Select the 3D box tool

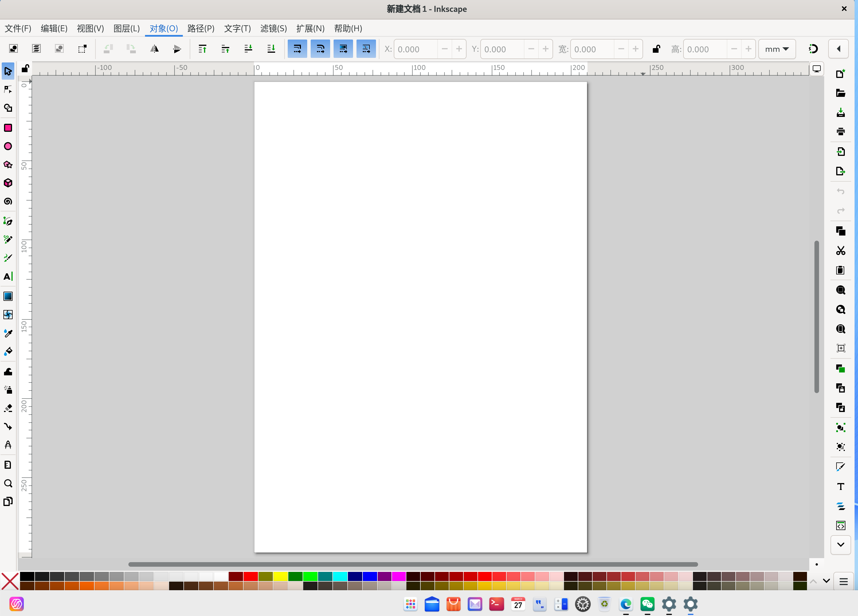point(8,183)
